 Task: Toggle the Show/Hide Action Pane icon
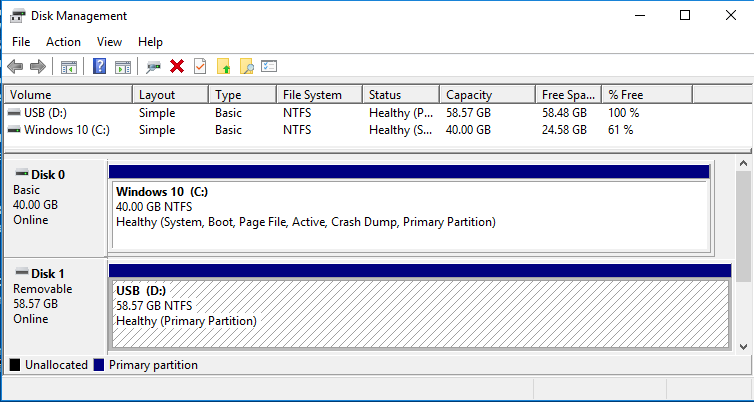123,66
